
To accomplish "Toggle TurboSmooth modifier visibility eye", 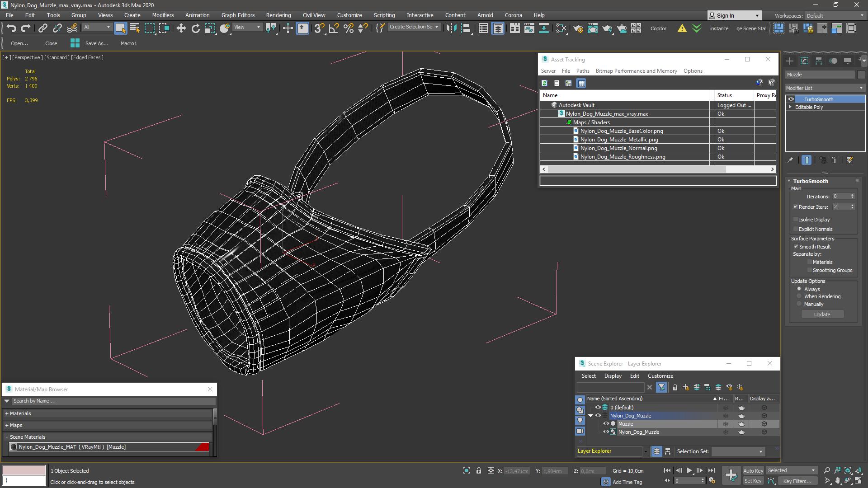I will point(791,99).
